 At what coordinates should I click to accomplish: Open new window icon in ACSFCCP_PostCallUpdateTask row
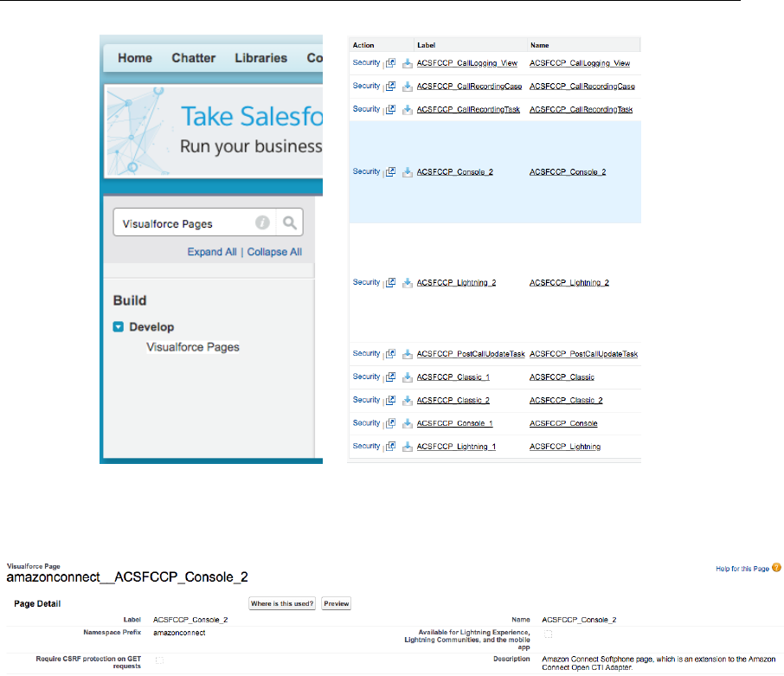pos(391,353)
